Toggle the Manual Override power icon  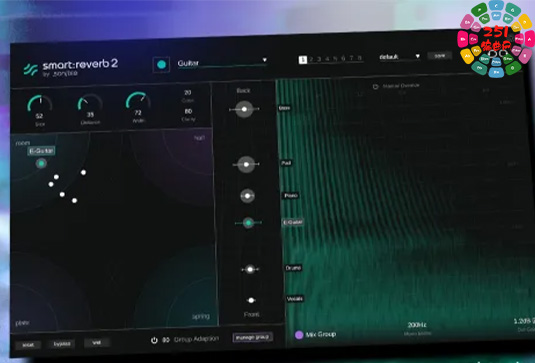pos(375,87)
